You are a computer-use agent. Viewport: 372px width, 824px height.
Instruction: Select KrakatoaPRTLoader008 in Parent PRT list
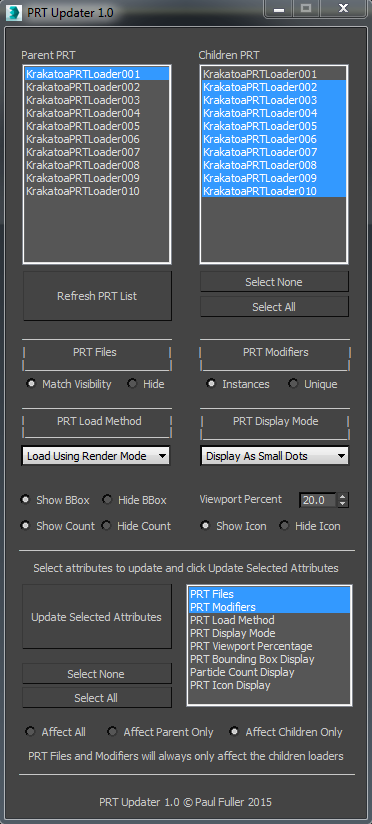click(x=97, y=165)
